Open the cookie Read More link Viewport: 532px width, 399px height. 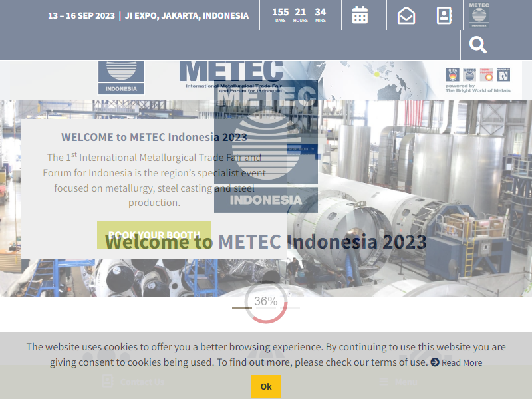[462, 362]
